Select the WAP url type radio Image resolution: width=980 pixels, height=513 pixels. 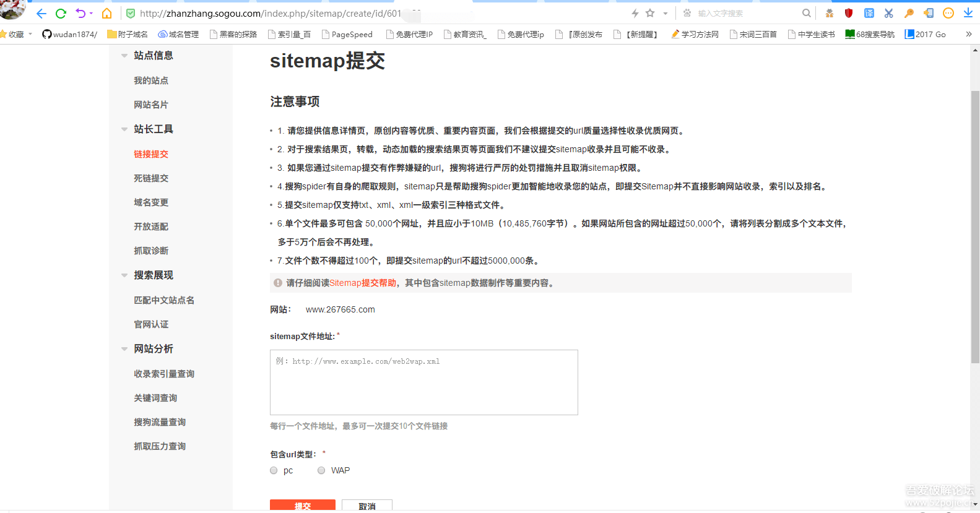click(x=321, y=470)
